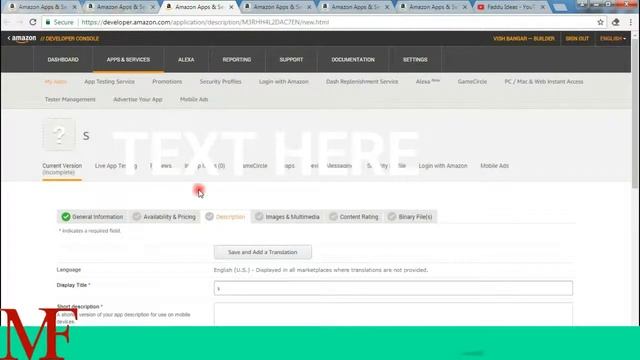The image size is (640, 360).
Task: Switch to the Images & Multimedia step
Action: pos(288,217)
